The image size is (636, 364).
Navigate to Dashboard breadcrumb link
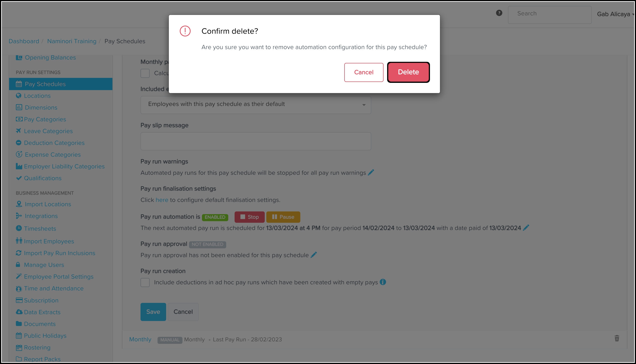click(x=24, y=41)
